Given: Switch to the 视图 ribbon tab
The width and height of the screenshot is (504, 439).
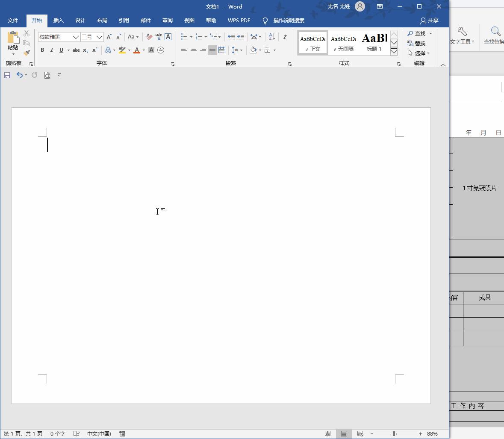Looking at the screenshot, I should pos(189,21).
